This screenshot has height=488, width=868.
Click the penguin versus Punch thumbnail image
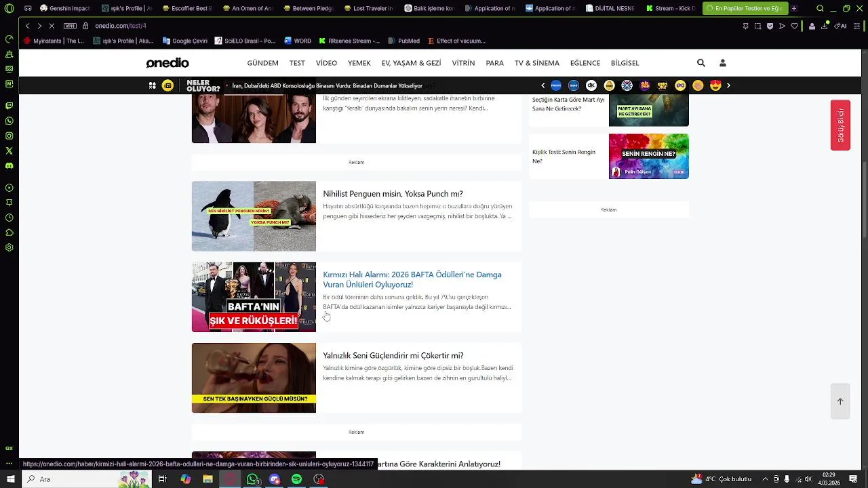(x=254, y=216)
